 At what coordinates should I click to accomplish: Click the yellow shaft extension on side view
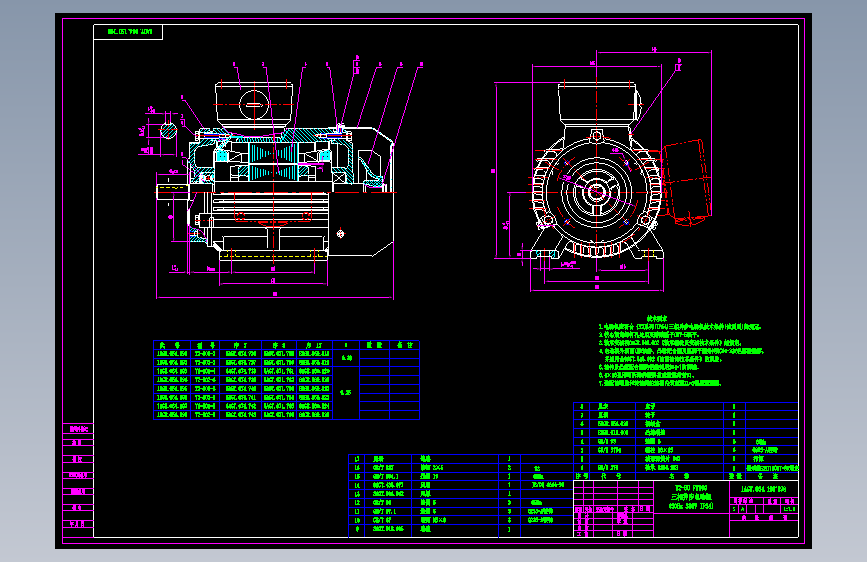[173, 191]
